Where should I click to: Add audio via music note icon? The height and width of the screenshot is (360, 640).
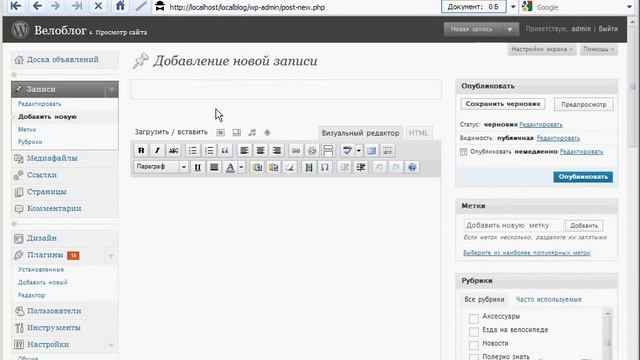pyautogui.click(x=252, y=133)
